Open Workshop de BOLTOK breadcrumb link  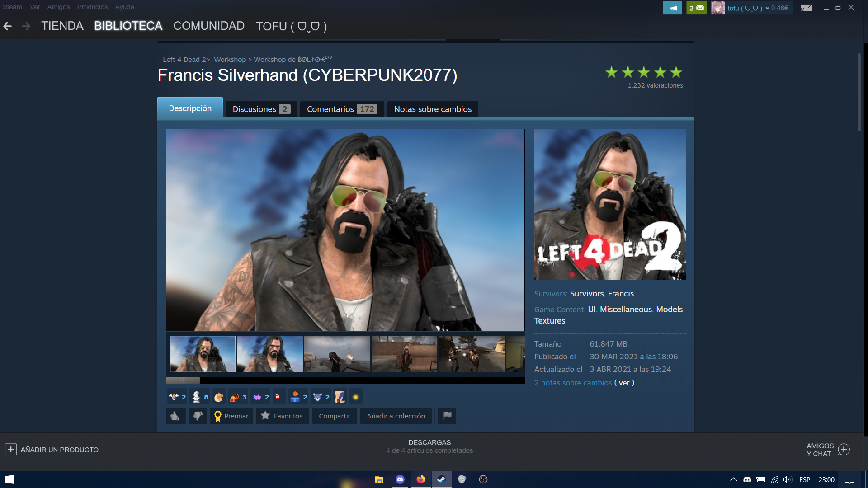[x=292, y=59]
